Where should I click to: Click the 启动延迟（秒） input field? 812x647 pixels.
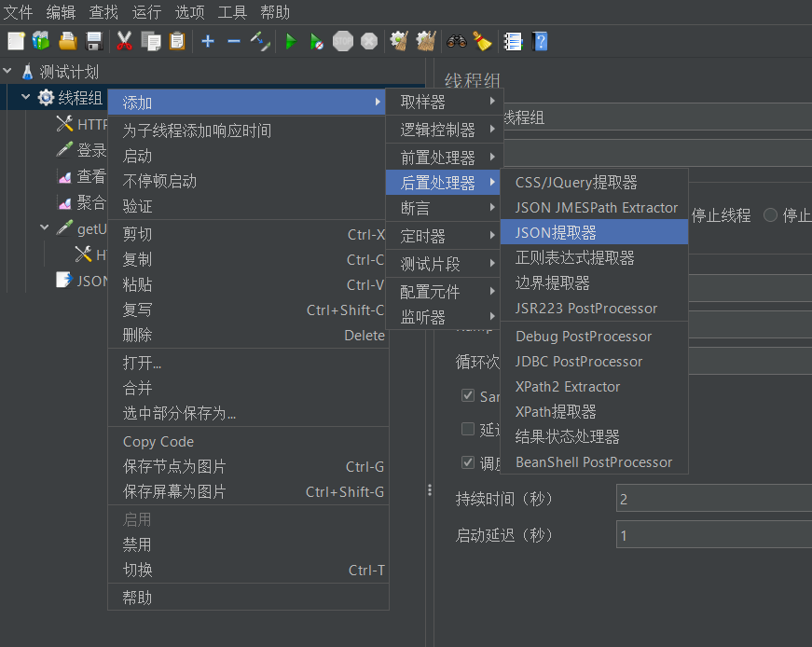click(714, 534)
